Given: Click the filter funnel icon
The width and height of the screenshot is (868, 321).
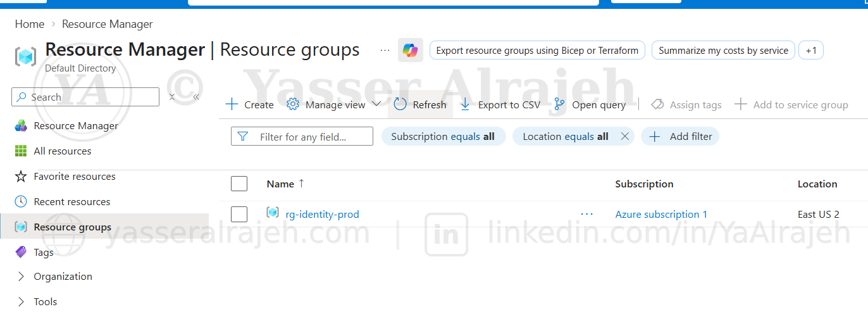Looking at the screenshot, I should [242, 136].
